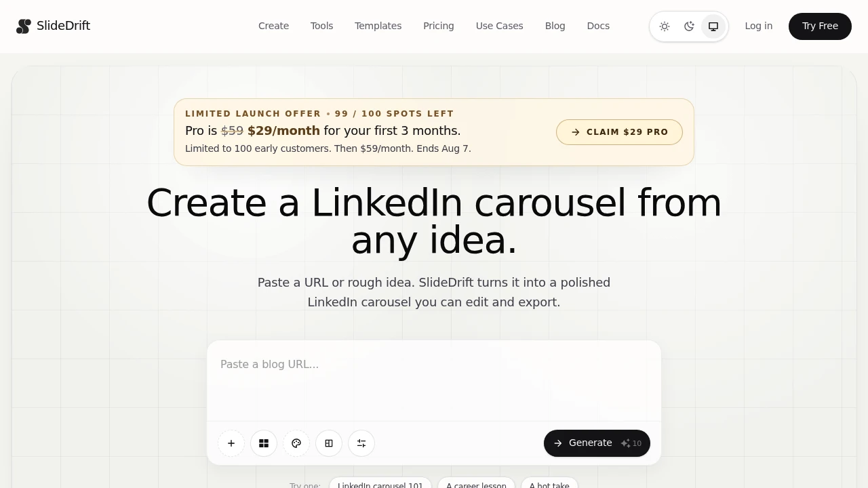Focus the Paste a blog URL field

(x=434, y=380)
